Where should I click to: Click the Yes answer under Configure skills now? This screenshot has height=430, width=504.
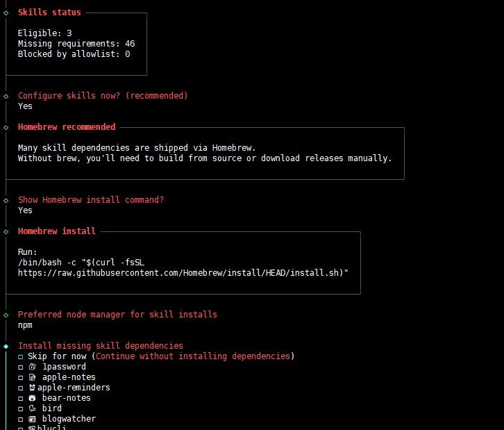pos(25,106)
